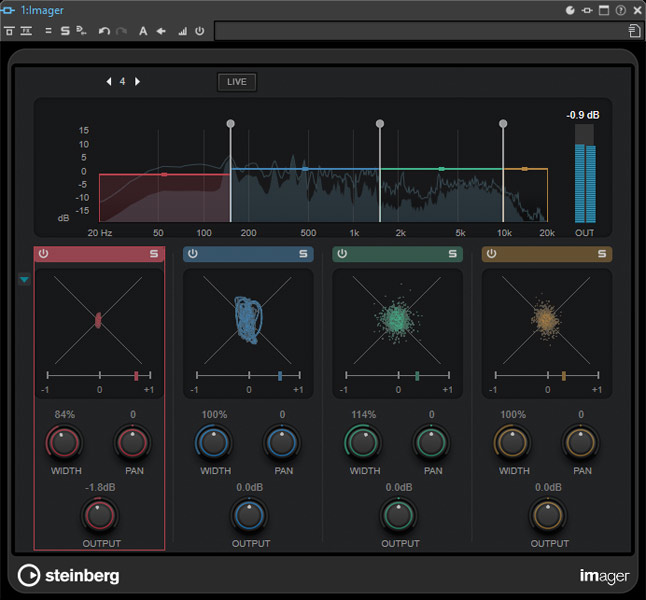Solo the red band with S icon
The height and width of the screenshot is (600, 646).
coord(154,254)
